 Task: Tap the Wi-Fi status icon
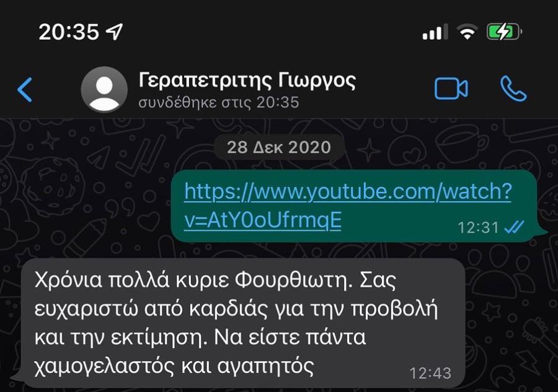click(467, 32)
